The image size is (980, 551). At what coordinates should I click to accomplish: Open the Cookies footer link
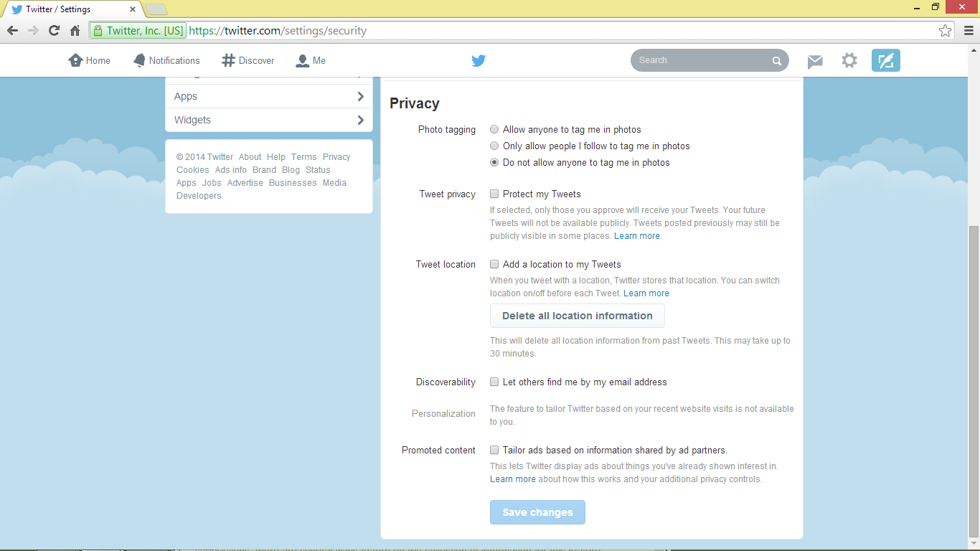click(x=193, y=170)
